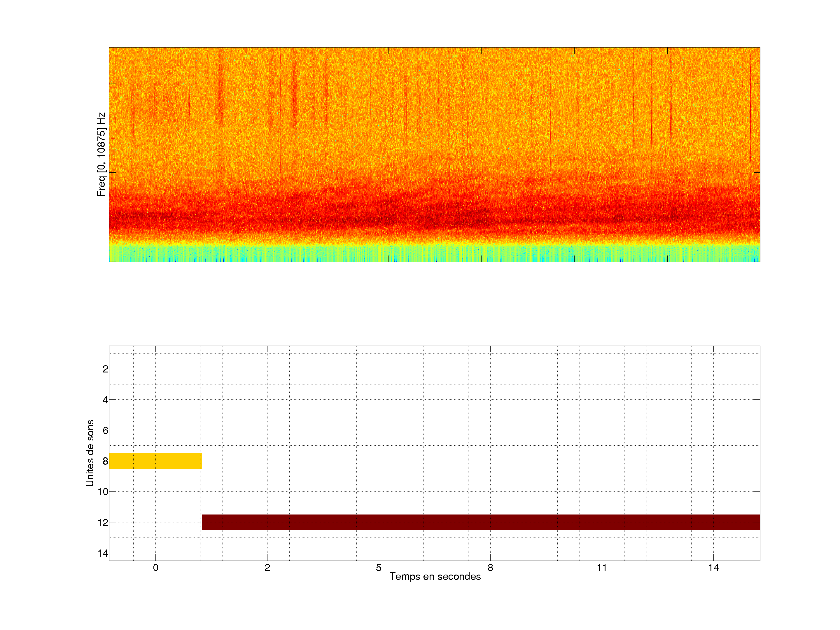Click the y-axis tick label 8

click(x=105, y=461)
